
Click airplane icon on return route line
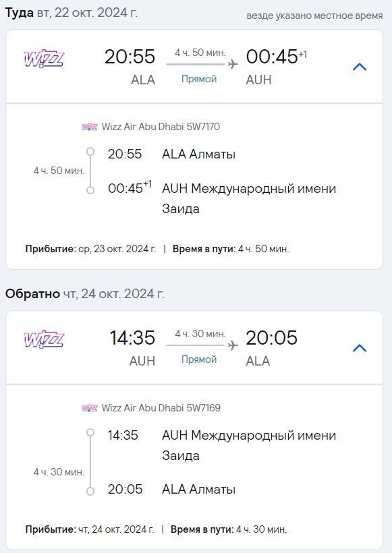[233, 345]
